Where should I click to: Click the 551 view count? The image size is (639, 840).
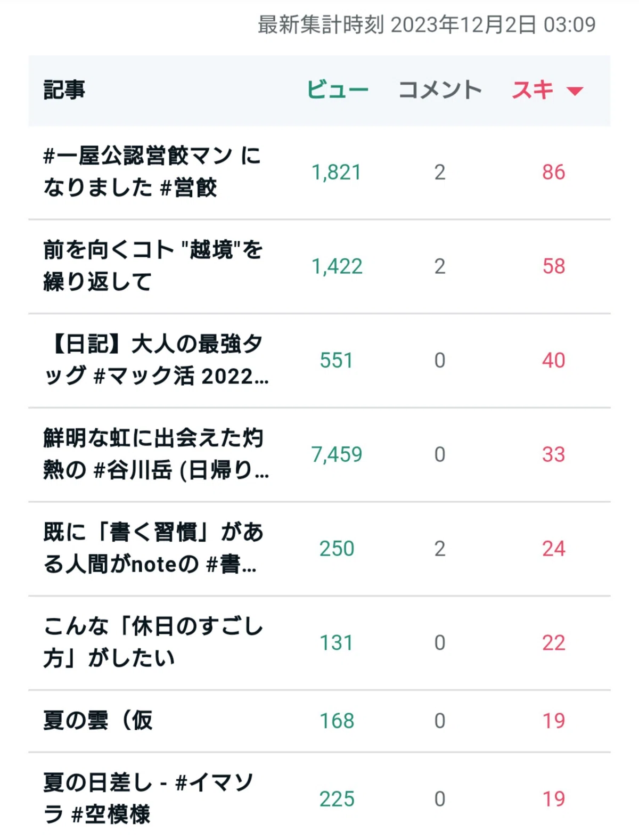point(337,360)
